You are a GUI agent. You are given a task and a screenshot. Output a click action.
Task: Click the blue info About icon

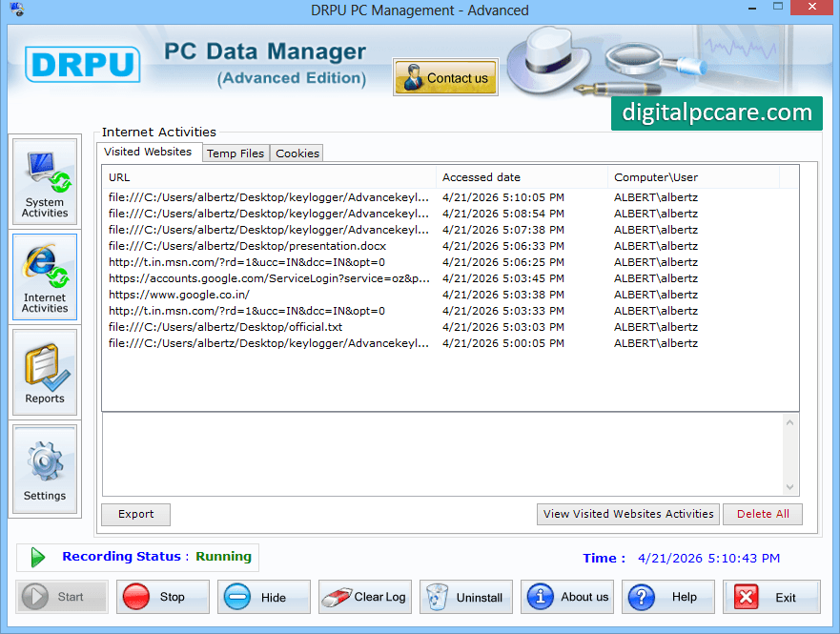click(540, 597)
